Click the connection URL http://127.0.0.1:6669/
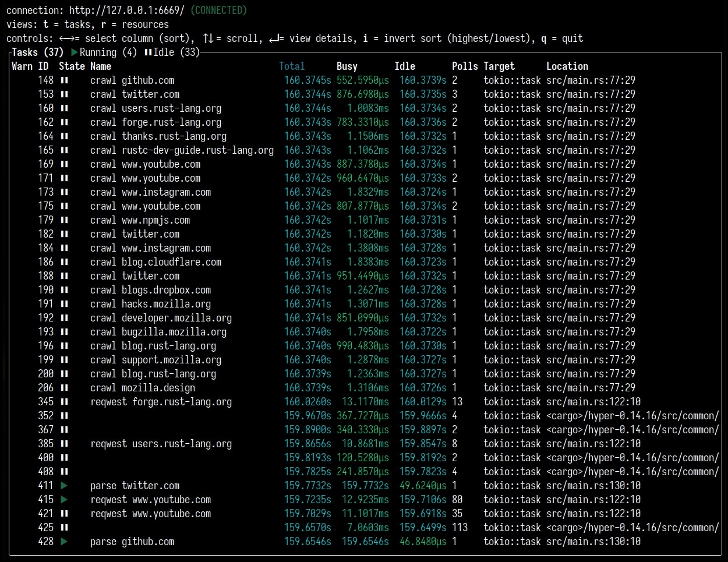This screenshot has width=728, height=562. (127, 10)
